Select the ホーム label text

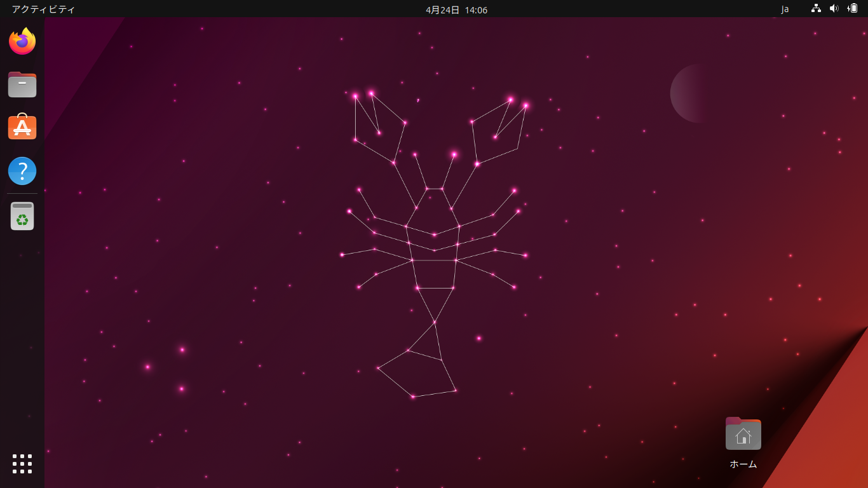743,464
